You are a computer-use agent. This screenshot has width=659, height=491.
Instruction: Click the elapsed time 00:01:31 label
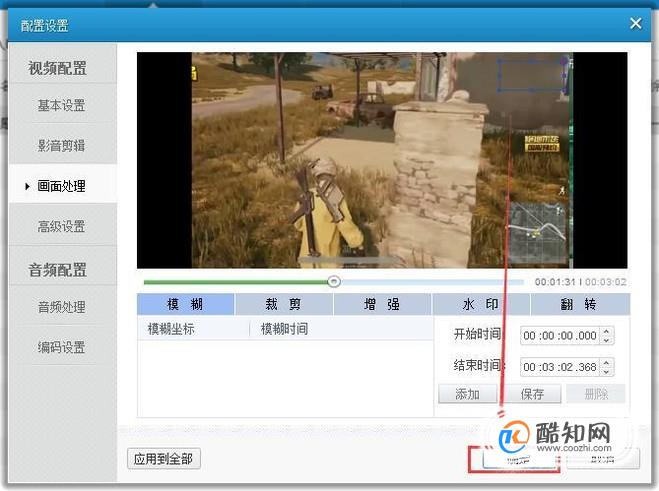[555, 282]
